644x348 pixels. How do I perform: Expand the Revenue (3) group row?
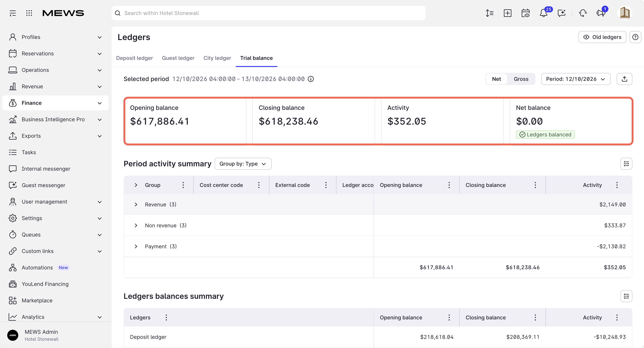[136, 205]
